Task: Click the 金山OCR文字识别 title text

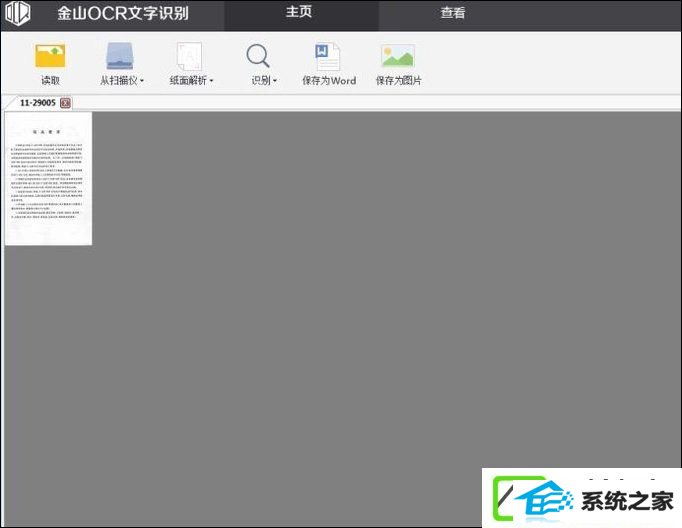Action: point(123,13)
